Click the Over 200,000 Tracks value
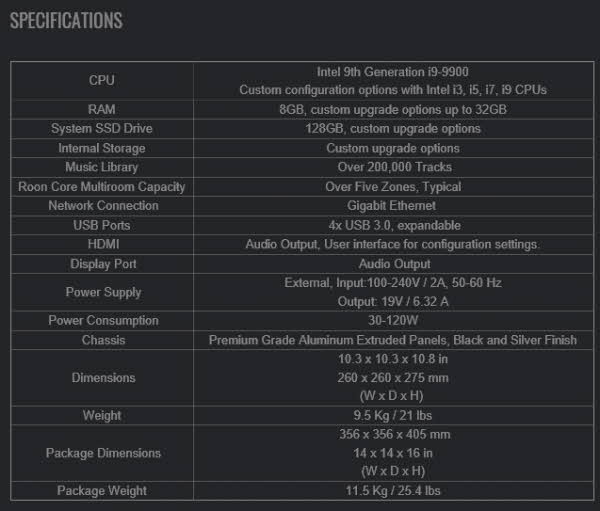 pyautogui.click(x=395, y=167)
